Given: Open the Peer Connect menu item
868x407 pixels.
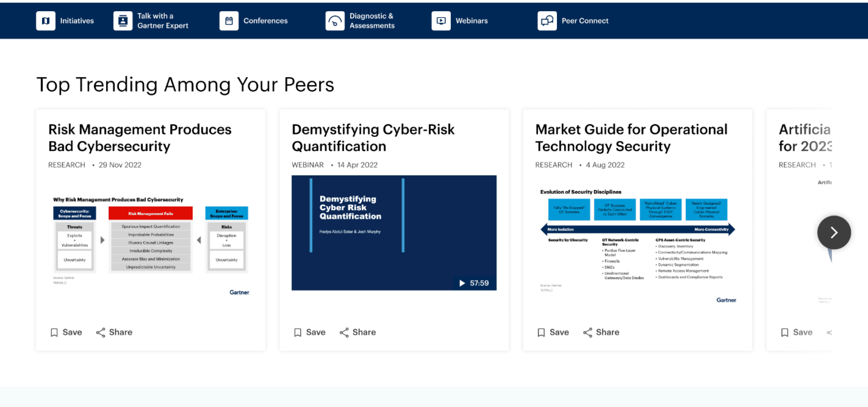Looking at the screenshot, I should 585,21.
